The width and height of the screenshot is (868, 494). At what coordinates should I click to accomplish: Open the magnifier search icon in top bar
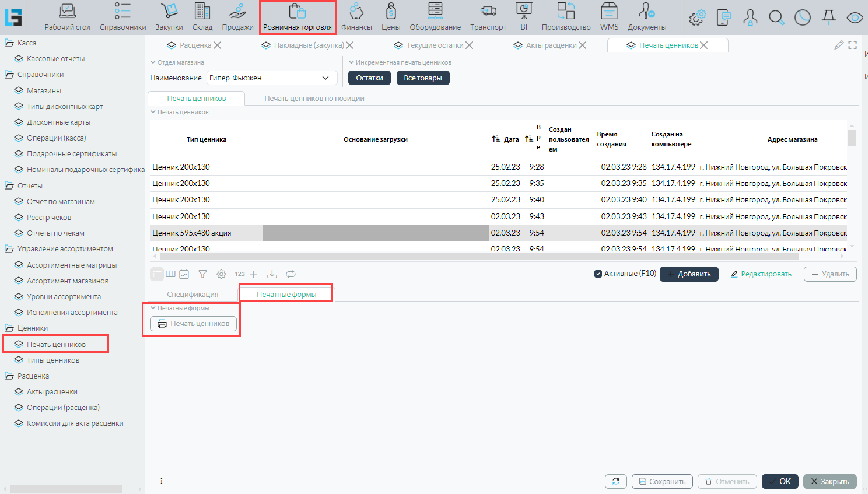pos(776,18)
